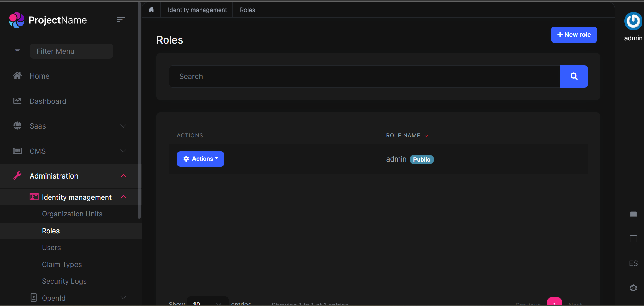Click the ProjectName logo icon

coord(16,20)
